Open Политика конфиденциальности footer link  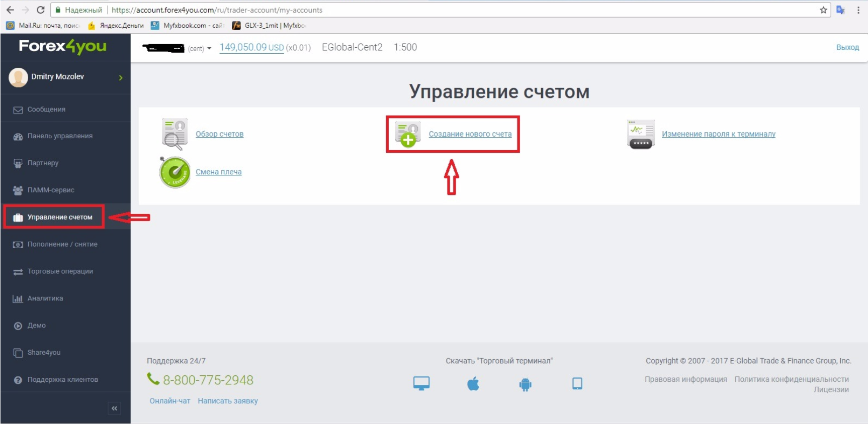coord(792,379)
